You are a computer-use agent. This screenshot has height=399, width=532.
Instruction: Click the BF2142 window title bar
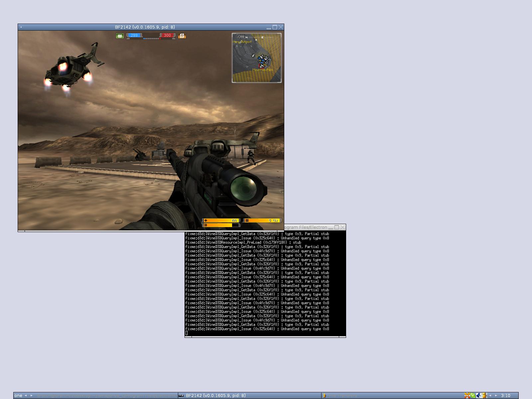(x=145, y=27)
